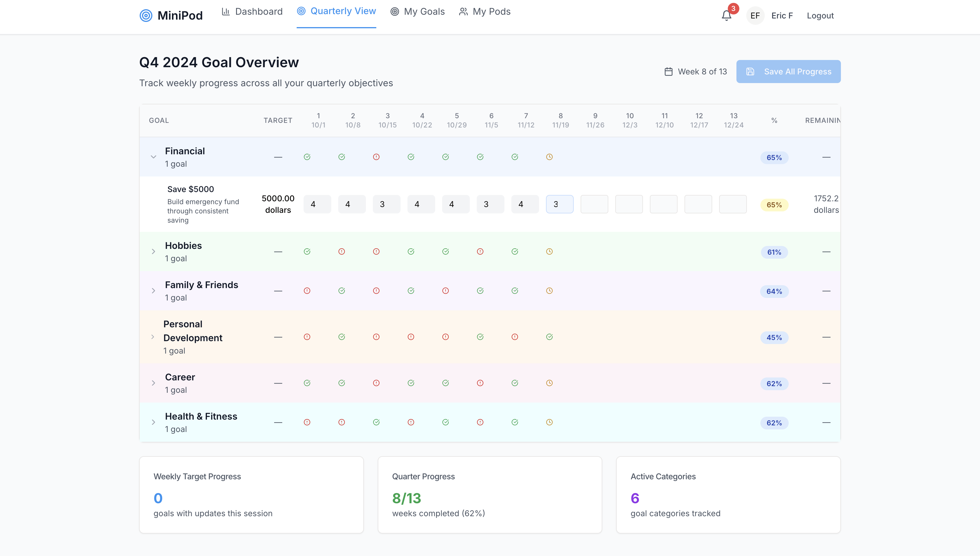Click the notification bell icon
Screen dimensions: 980x556
tap(726, 16)
